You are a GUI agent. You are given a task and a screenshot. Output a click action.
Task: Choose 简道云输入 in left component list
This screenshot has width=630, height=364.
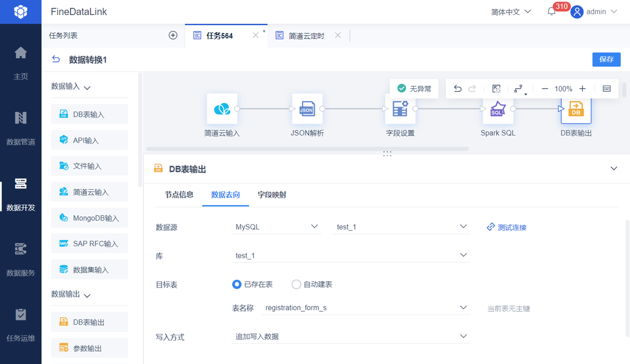pos(90,192)
